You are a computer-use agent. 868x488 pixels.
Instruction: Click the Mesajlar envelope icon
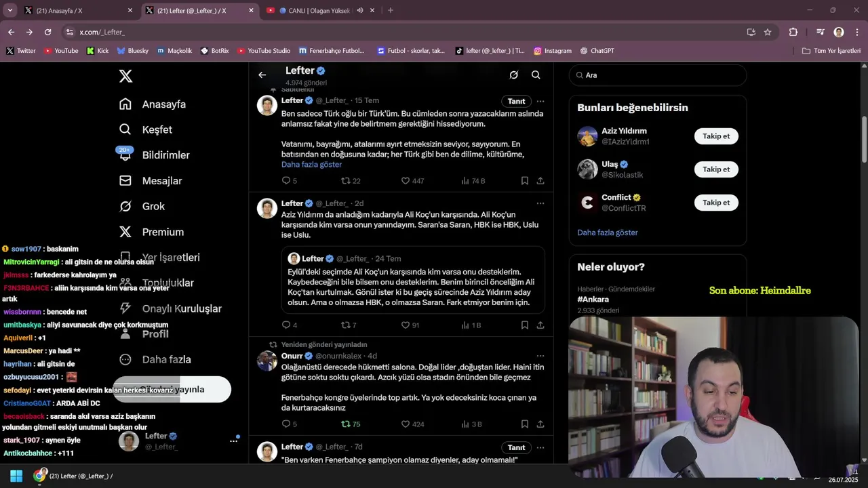(x=125, y=181)
